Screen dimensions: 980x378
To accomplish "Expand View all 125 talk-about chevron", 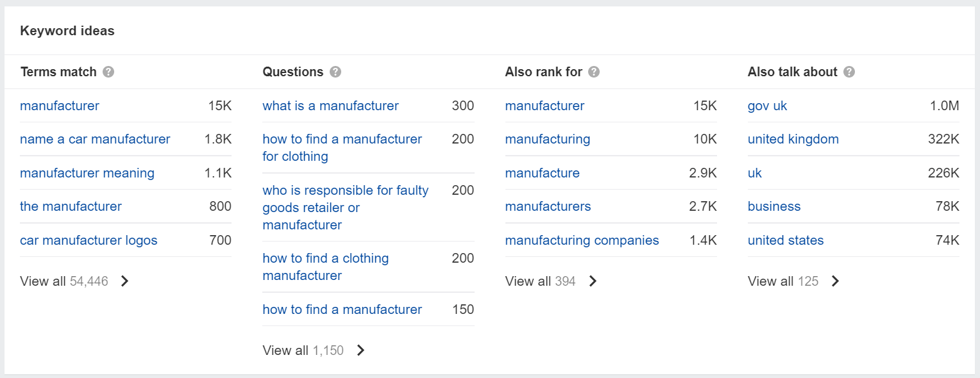I will point(836,281).
